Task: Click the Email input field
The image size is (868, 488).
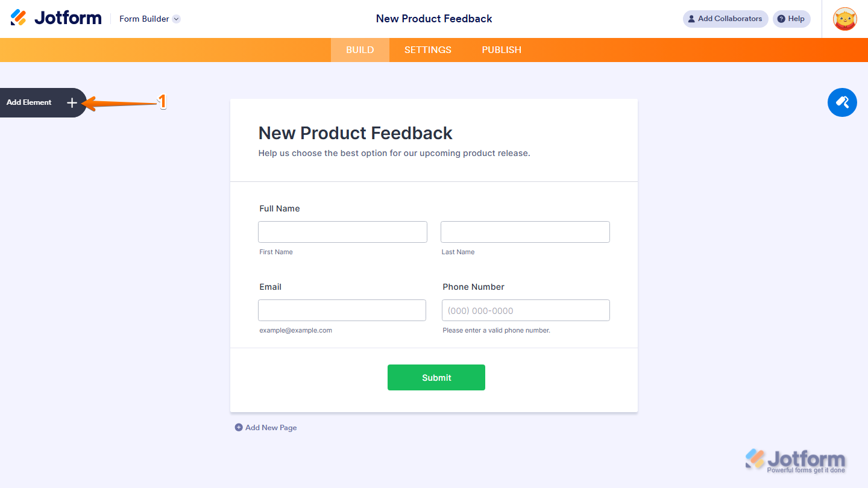Action: click(x=342, y=310)
